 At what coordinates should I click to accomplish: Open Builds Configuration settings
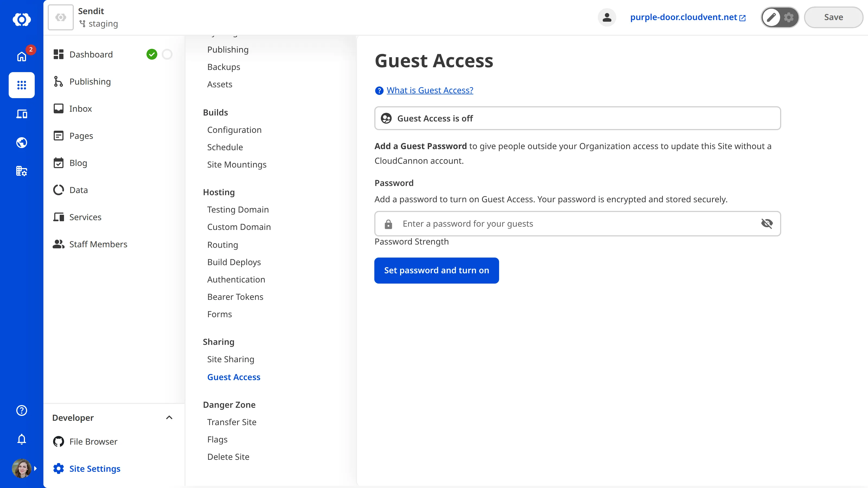click(234, 130)
